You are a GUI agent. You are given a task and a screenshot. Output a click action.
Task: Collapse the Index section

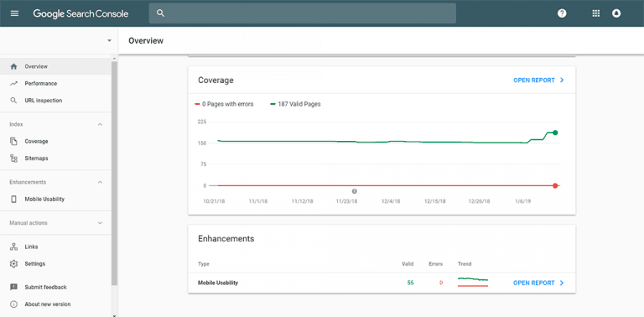[x=100, y=124]
